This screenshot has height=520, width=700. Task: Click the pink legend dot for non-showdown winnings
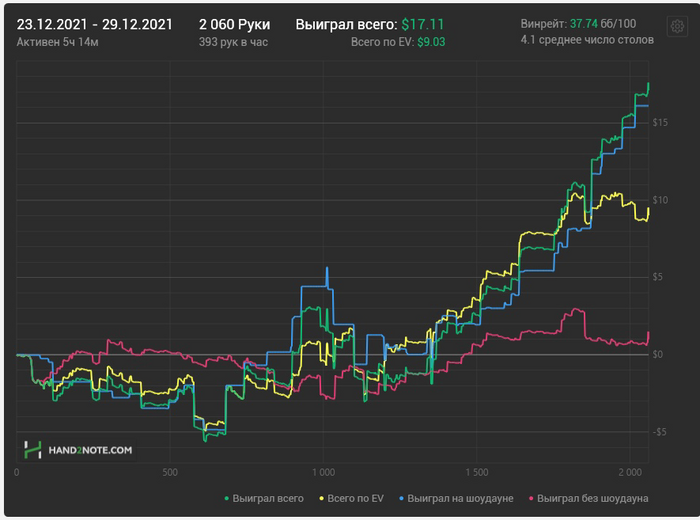pos(531,498)
